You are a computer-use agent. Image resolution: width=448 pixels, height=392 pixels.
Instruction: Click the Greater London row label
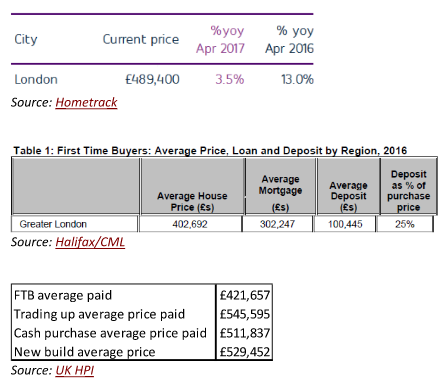point(53,224)
